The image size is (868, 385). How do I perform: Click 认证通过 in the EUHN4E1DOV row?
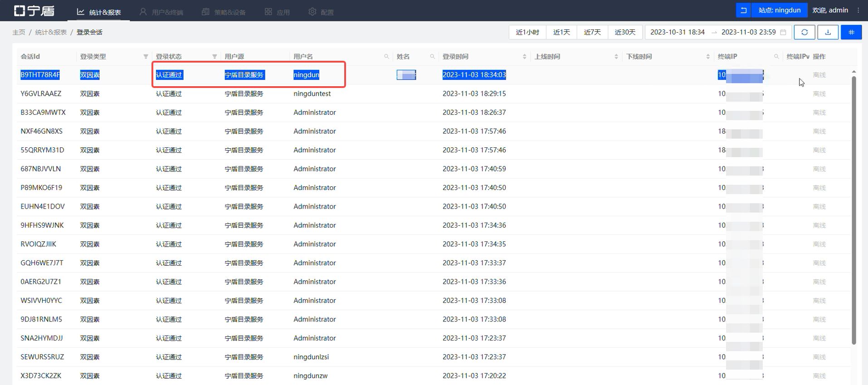pyautogui.click(x=169, y=207)
